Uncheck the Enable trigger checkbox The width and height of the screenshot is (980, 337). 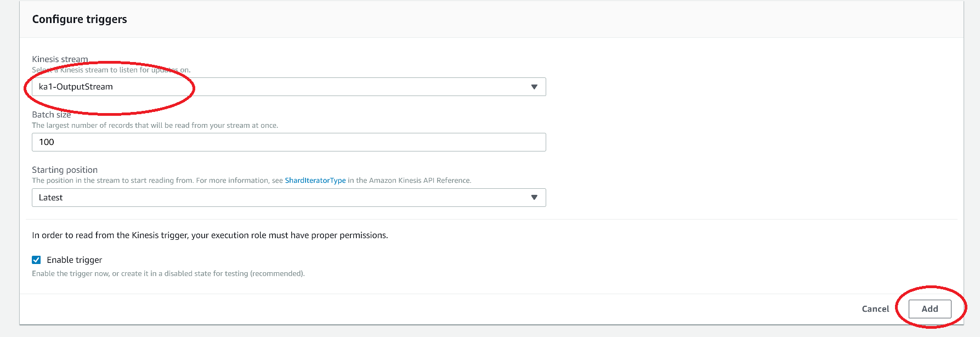coord(36,260)
